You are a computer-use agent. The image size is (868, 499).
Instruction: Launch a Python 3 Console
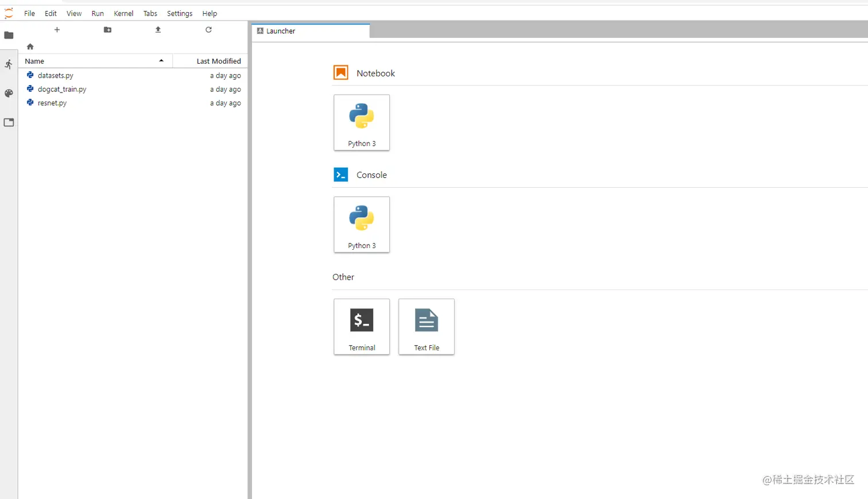click(x=362, y=225)
